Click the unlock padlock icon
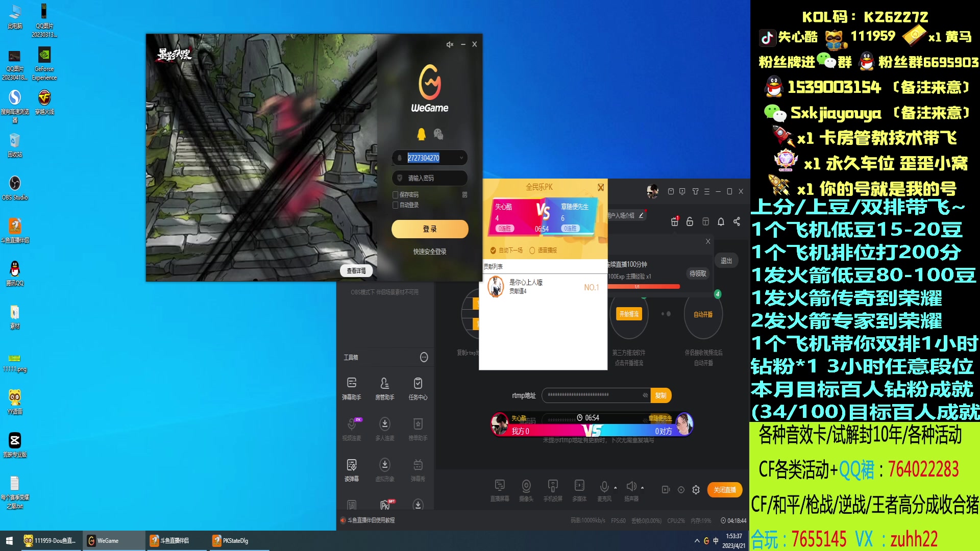 pos(690,221)
